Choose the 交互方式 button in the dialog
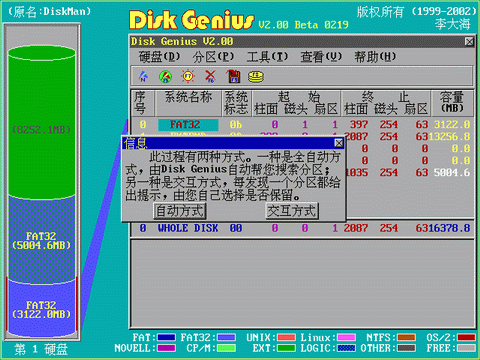480x360 pixels. click(292, 211)
